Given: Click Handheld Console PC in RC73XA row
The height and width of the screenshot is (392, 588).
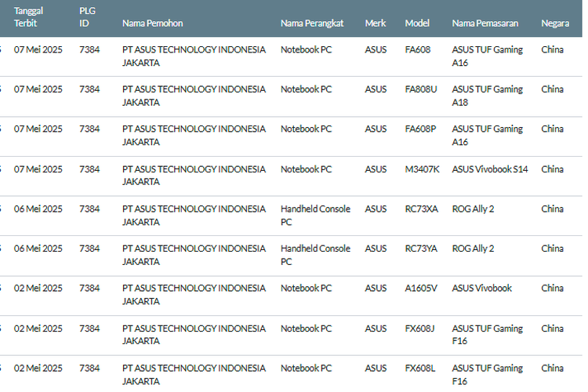Looking at the screenshot, I should [315, 216].
